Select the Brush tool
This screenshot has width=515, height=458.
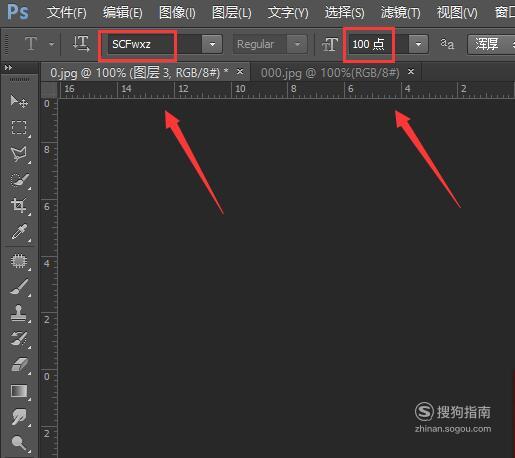click(x=19, y=287)
